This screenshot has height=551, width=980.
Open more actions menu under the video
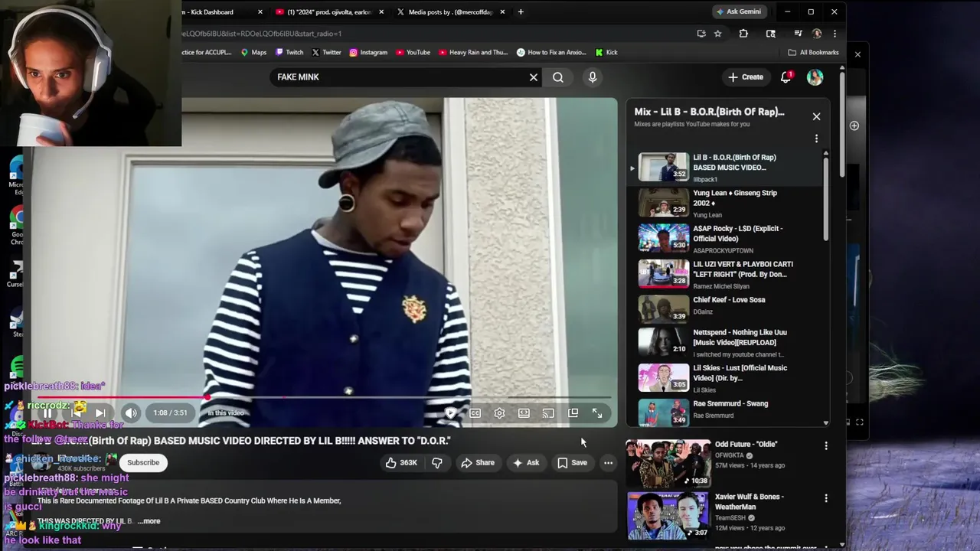tap(608, 462)
